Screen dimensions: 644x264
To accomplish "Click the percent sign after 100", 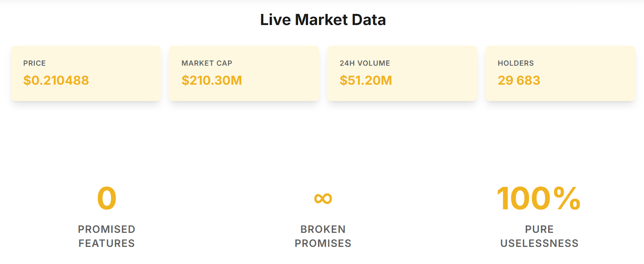I will click(x=567, y=198).
